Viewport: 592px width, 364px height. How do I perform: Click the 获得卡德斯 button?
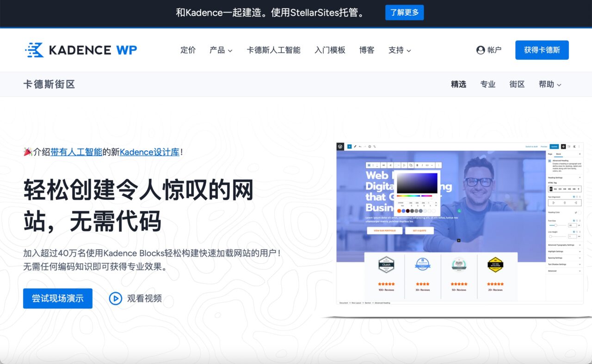coord(542,50)
